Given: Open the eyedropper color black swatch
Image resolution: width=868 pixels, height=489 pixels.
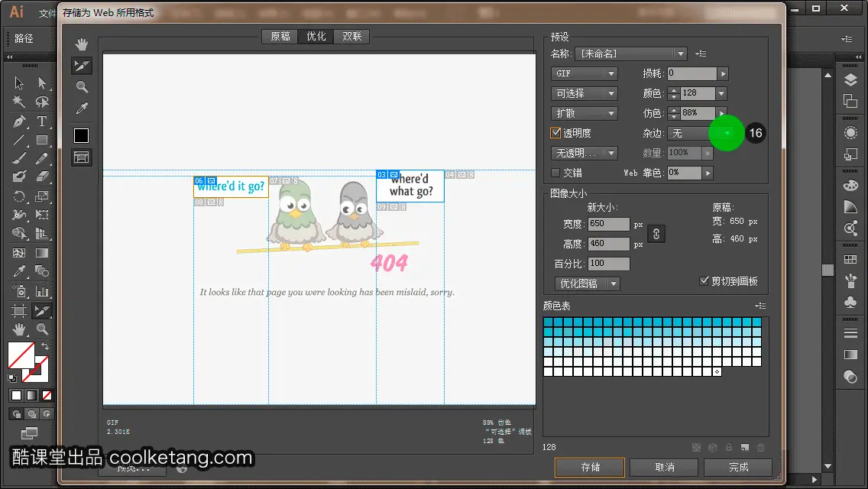Looking at the screenshot, I should 81,136.
